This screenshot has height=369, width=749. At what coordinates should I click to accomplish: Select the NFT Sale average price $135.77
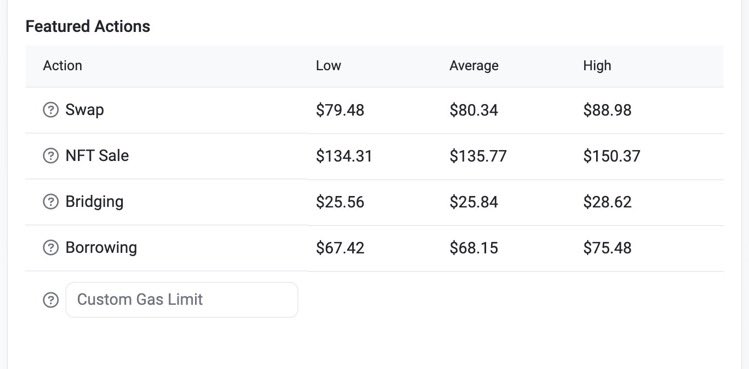(x=478, y=156)
